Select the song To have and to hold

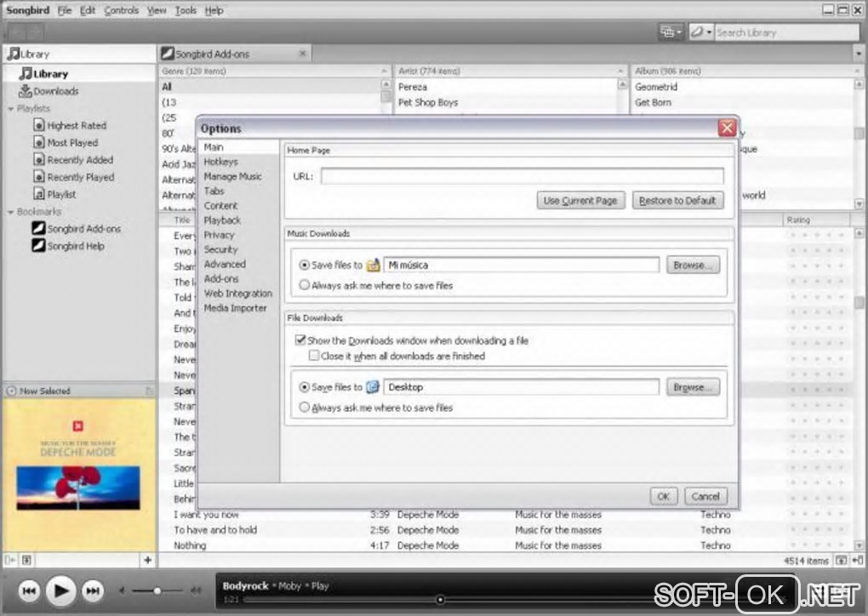(215, 530)
